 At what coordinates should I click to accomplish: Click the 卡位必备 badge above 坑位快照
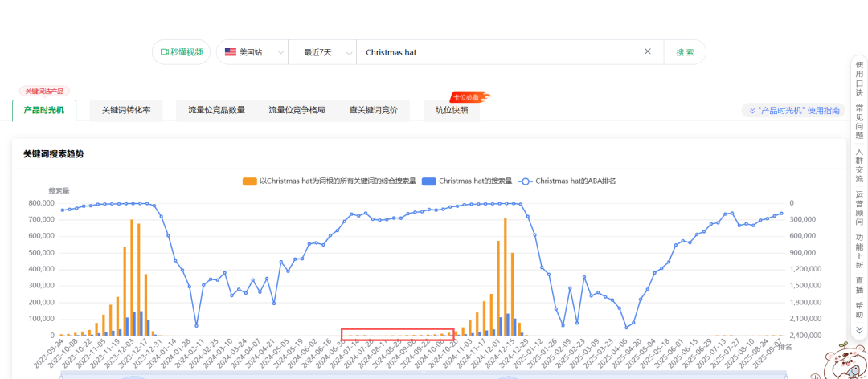[x=469, y=97]
